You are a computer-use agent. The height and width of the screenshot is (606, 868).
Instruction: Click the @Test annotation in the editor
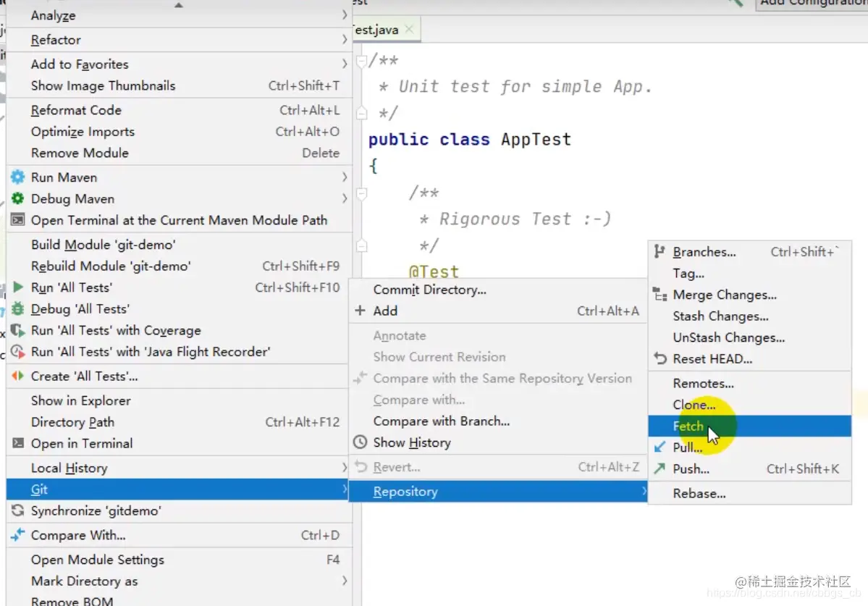(434, 272)
